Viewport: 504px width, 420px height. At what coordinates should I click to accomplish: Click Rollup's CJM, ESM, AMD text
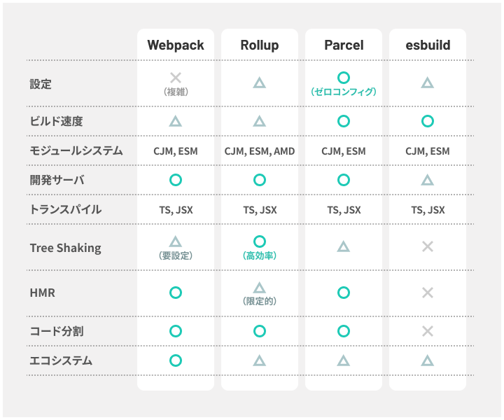point(260,151)
